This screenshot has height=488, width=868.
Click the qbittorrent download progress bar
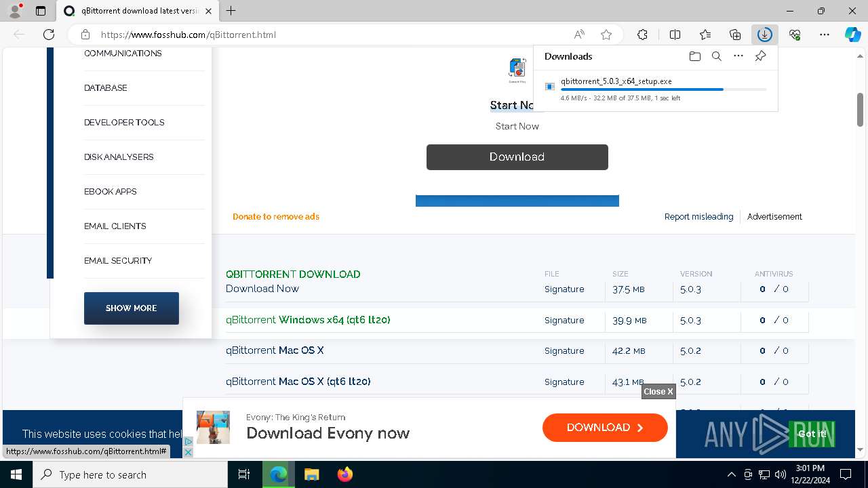[664, 89]
